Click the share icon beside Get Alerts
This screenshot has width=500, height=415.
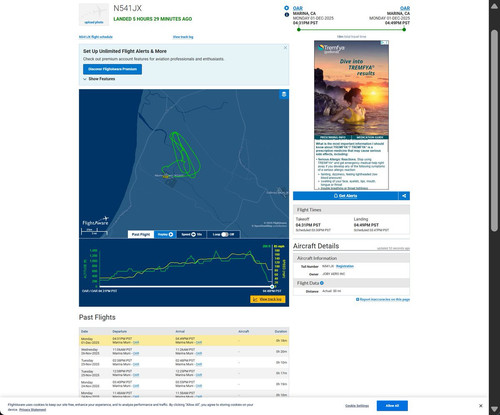404,196
